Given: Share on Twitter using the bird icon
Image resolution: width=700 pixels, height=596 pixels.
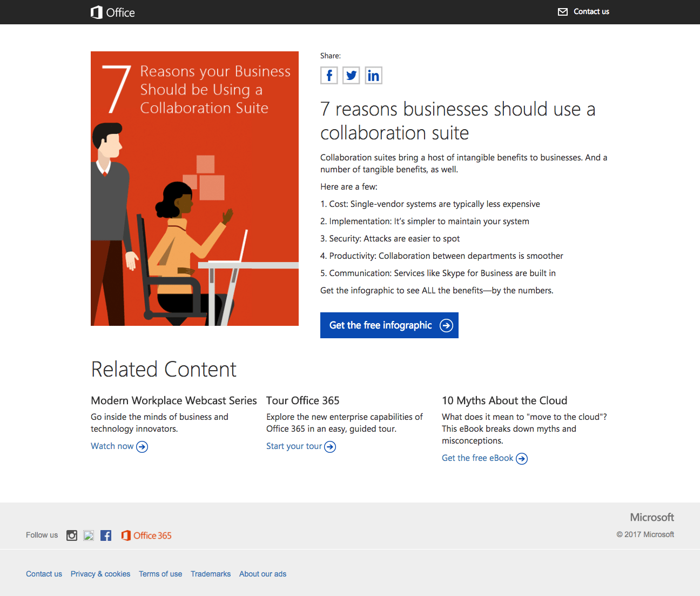Looking at the screenshot, I should click(x=351, y=76).
